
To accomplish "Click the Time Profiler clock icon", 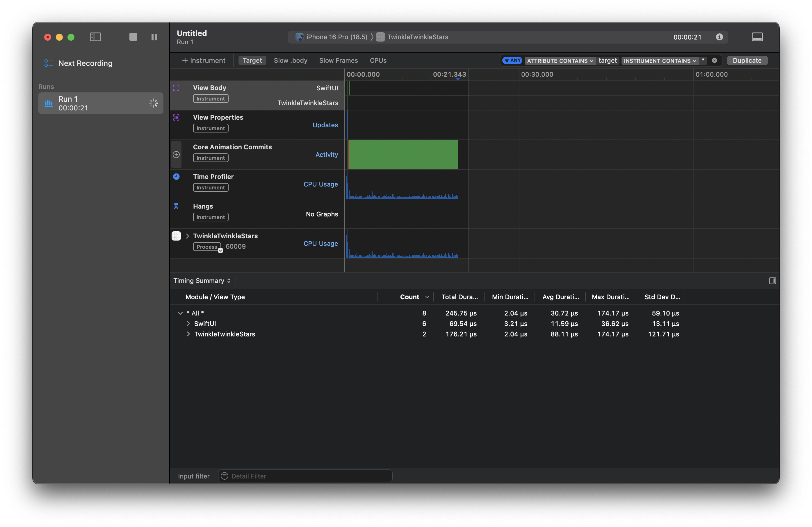I will click(176, 177).
